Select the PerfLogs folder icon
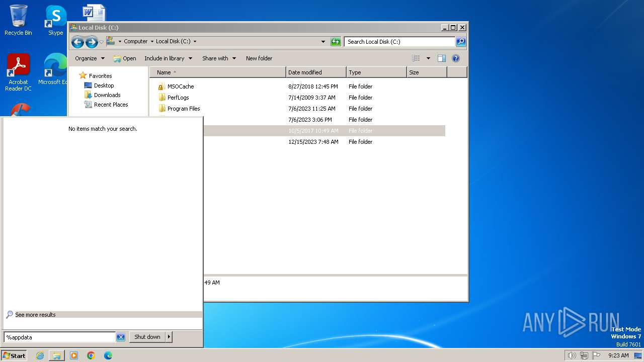The image size is (644, 362). (x=162, y=98)
